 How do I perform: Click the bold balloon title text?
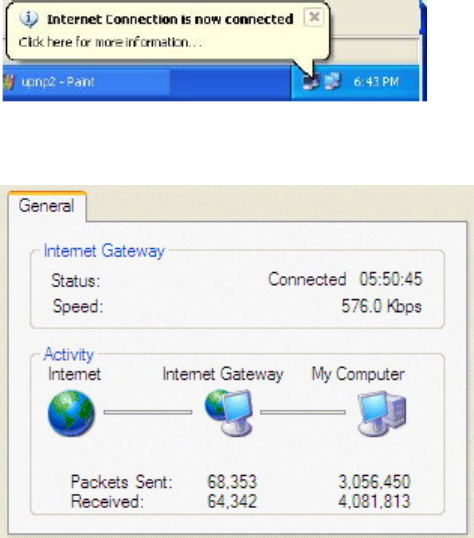[x=170, y=19]
